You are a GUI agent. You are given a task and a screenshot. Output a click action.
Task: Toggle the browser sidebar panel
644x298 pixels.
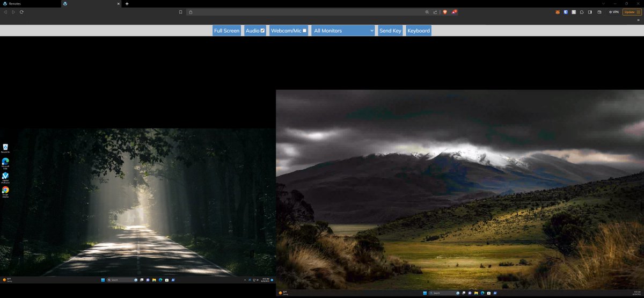[590, 12]
